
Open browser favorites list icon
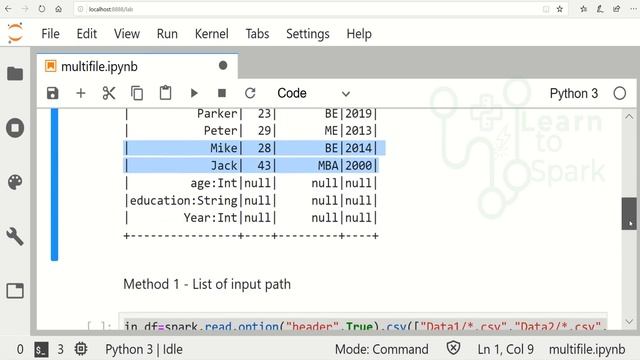(x=584, y=9)
